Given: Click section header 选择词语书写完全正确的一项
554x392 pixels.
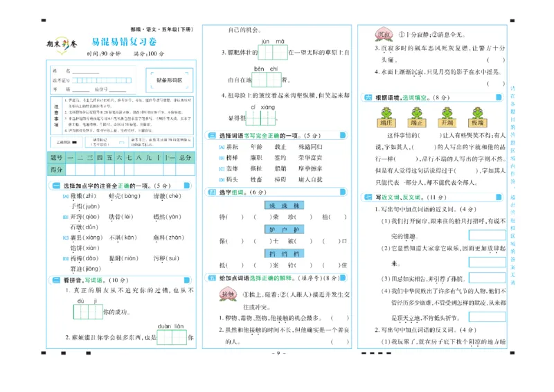Looking at the screenshot, I should (276, 135).
